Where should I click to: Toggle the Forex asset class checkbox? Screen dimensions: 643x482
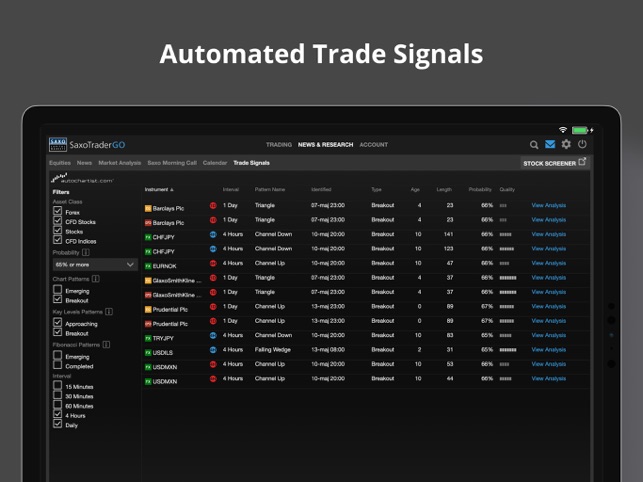point(57,211)
